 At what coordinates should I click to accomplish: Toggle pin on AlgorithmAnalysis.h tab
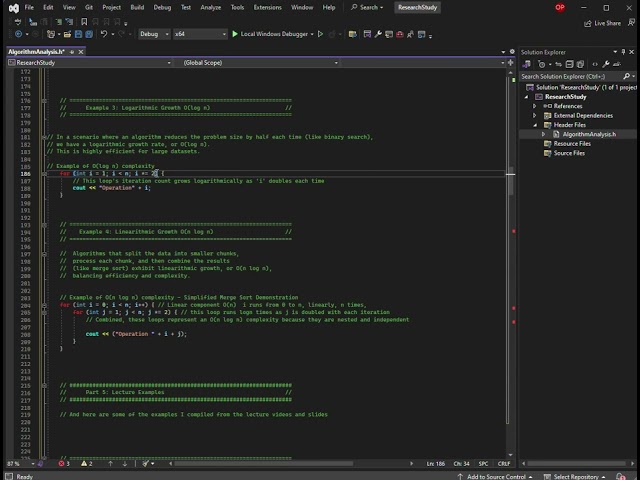(72, 52)
